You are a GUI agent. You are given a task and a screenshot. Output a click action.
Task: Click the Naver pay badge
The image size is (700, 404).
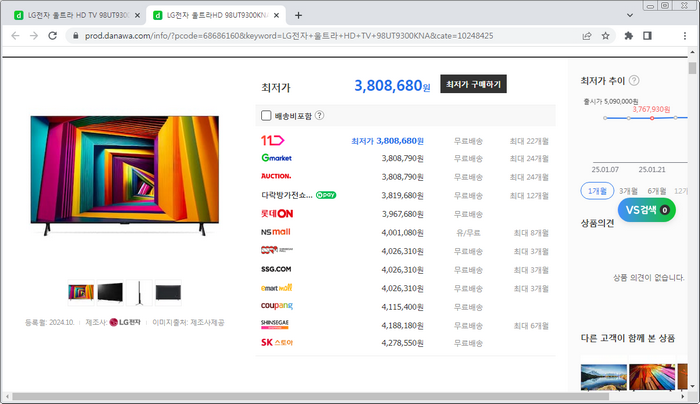point(326,195)
